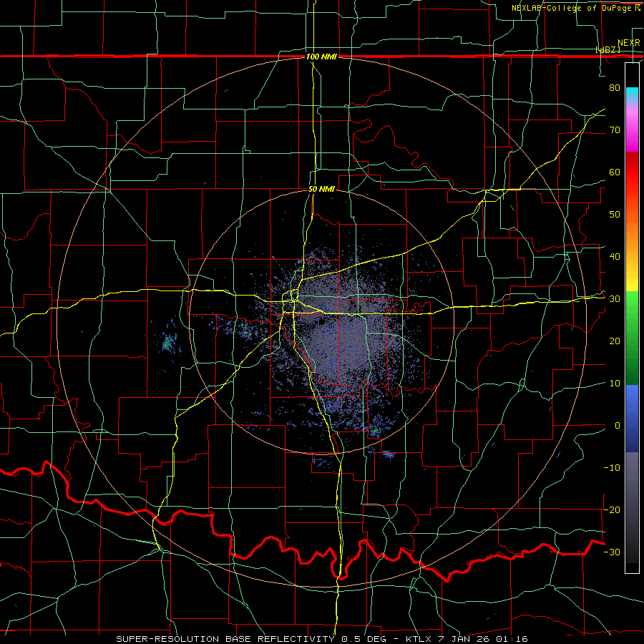Click the 20 value on the dBZ scale
The height and width of the screenshot is (644, 644).
tap(615, 341)
